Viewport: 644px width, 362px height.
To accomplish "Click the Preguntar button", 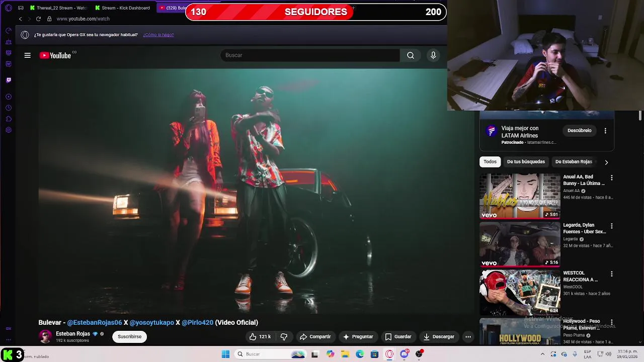I will click(x=358, y=337).
